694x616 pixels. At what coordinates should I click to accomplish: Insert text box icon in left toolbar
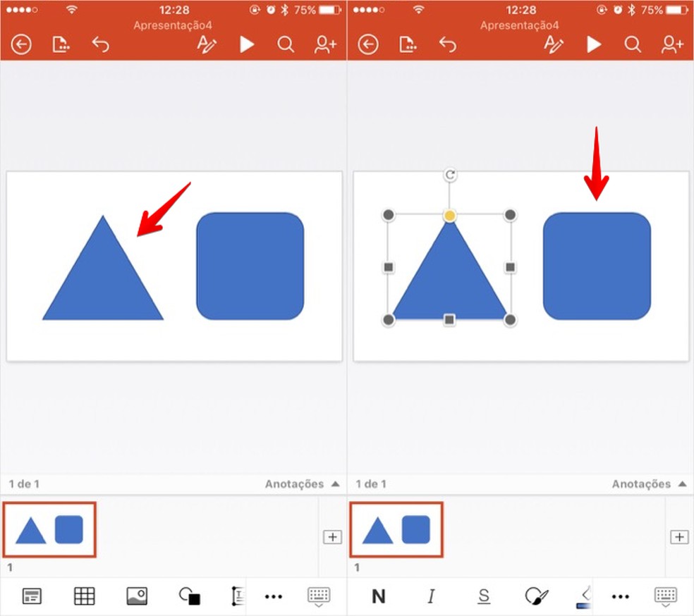click(238, 596)
